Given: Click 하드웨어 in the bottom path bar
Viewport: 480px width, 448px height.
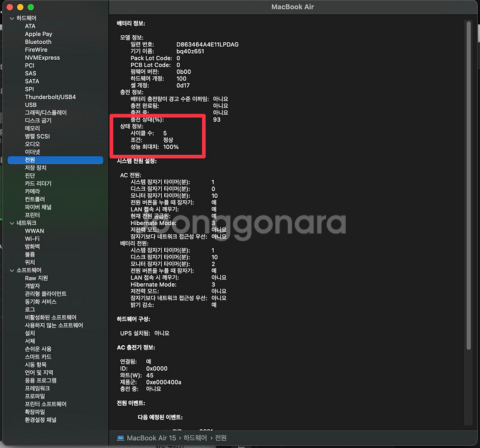Looking at the screenshot, I should (x=196, y=438).
